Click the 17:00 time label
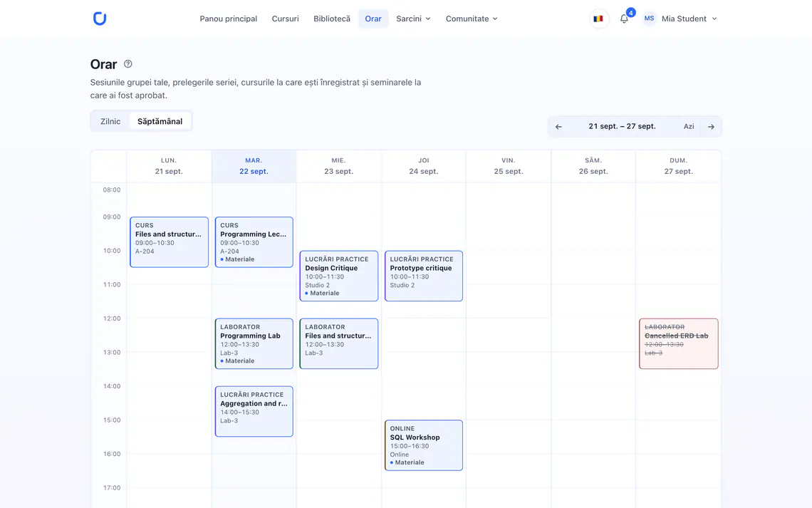The image size is (812, 508). tap(111, 488)
